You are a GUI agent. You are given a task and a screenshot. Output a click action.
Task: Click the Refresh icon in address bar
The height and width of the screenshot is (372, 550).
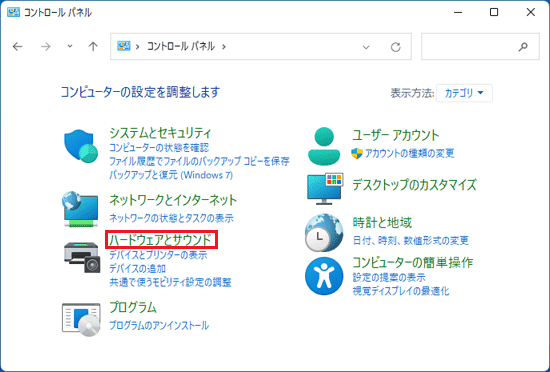tap(396, 47)
